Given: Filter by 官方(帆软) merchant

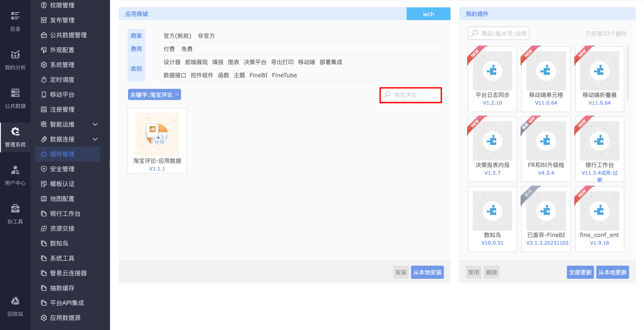Looking at the screenshot, I should [177, 36].
